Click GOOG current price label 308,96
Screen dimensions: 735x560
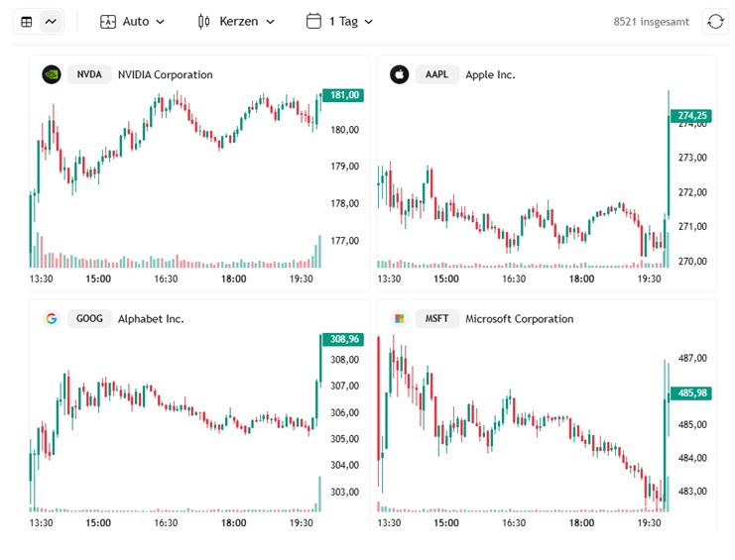343,339
